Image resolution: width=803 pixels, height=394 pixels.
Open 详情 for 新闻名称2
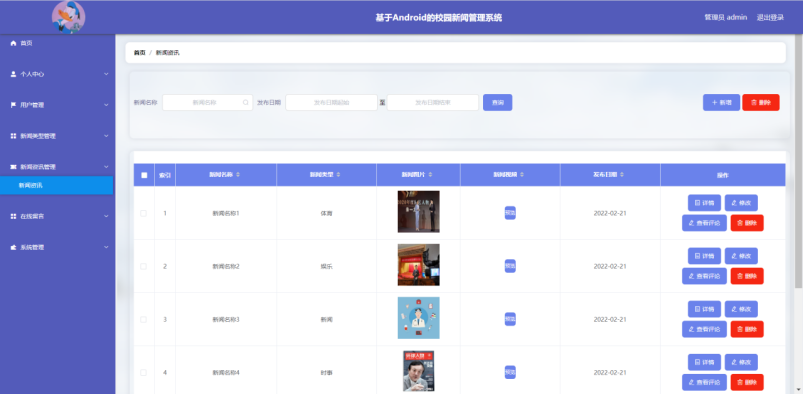point(704,256)
